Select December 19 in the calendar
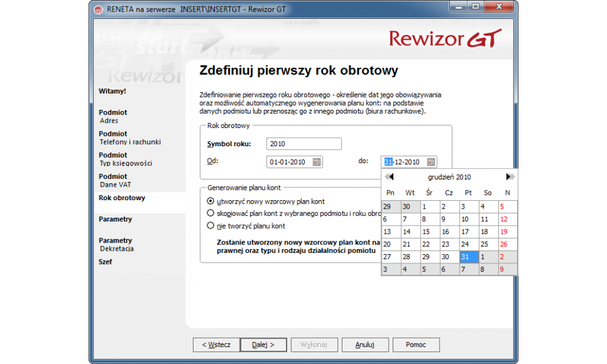Screen dimensions: 607x364 [x=507, y=232]
